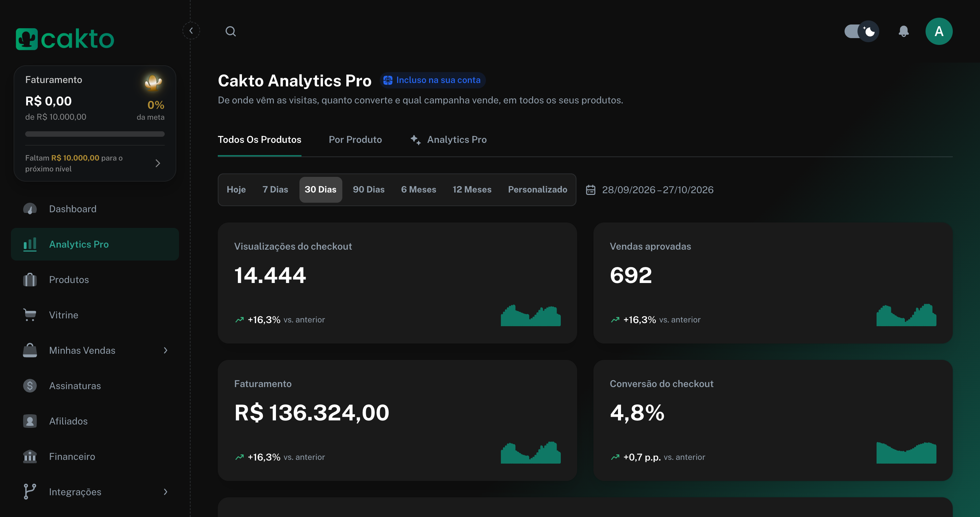Switch to the sparkle Analytics Pro tab

448,140
